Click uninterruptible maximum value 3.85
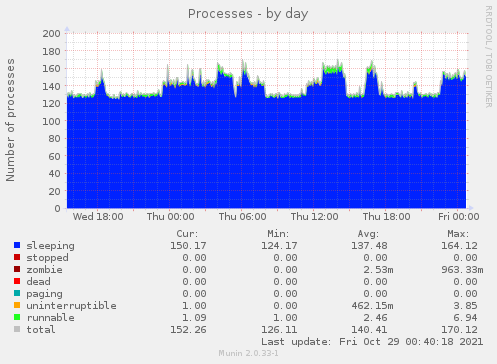Viewport: 497px width, 364px height. 465,306
